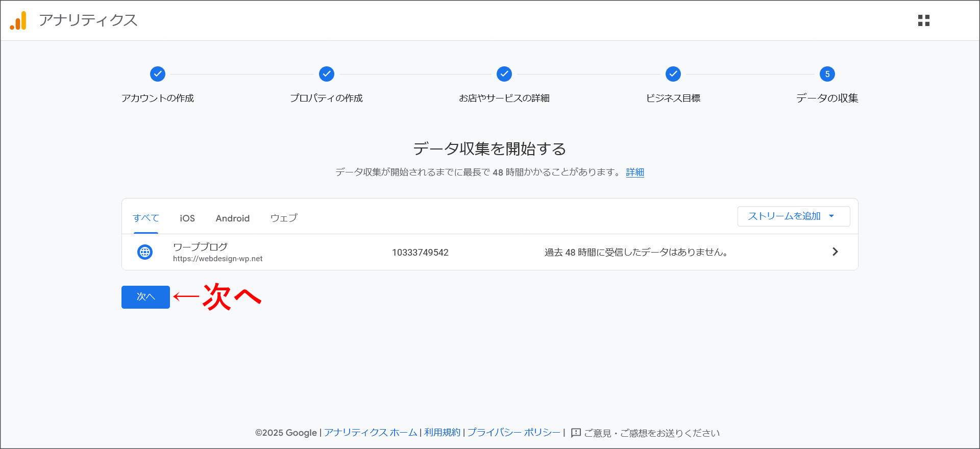980x449 pixels.
Task: Click the 次へ button
Action: [x=145, y=297]
